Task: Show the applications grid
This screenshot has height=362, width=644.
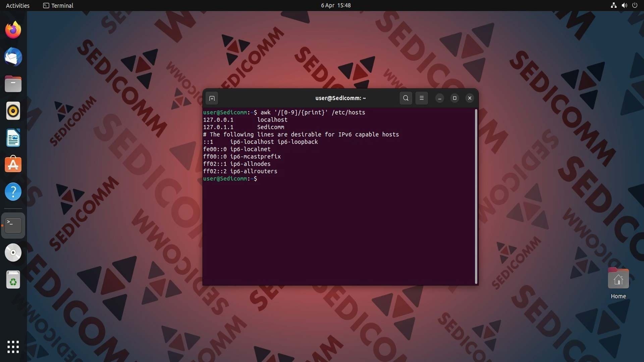Action: pyautogui.click(x=13, y=347)
